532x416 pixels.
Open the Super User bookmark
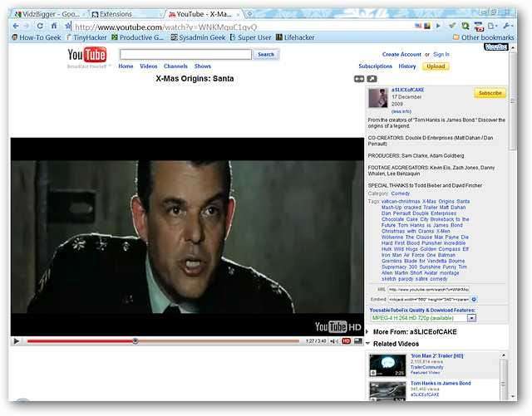click(251, 37)
